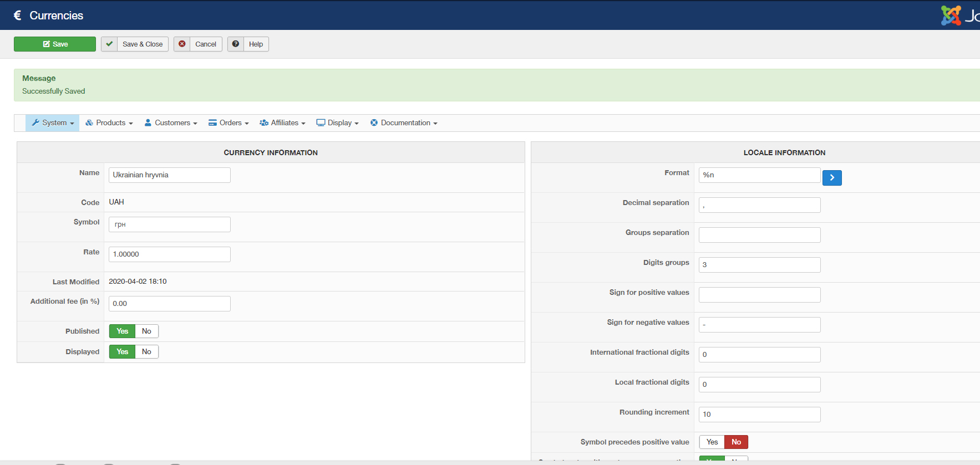The height and width of the screenshot is (465, 980).
Task: Open the System menu
Action: [x=53, y=123]
